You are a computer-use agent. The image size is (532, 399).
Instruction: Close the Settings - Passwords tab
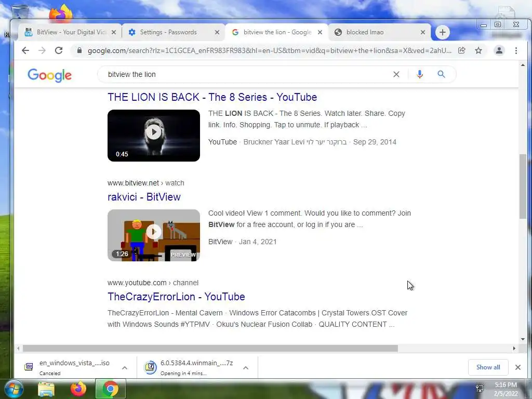pos(217,32)
